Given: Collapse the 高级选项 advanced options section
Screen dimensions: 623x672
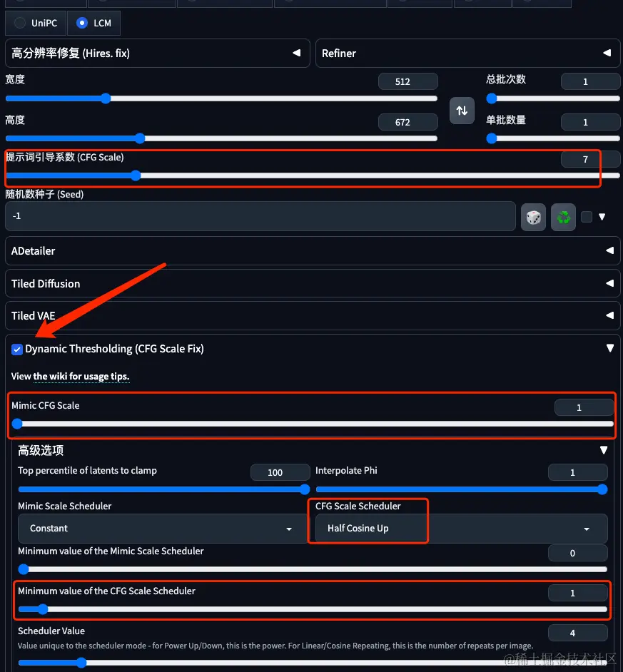Looking at the screenshot, I should pyautogui.click(x=604, y=450).
